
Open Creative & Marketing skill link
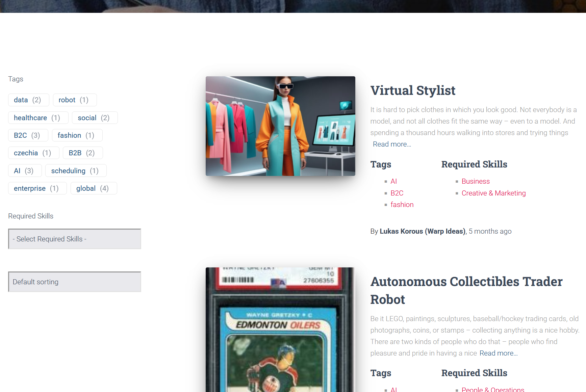click(493, 193)
